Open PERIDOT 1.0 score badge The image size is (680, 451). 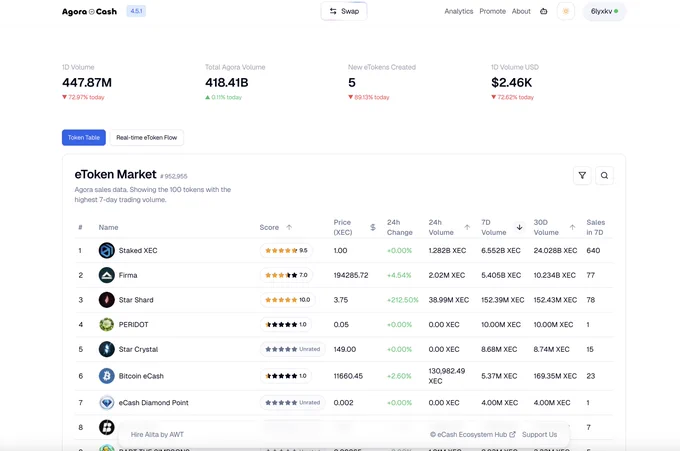point(285,324)
